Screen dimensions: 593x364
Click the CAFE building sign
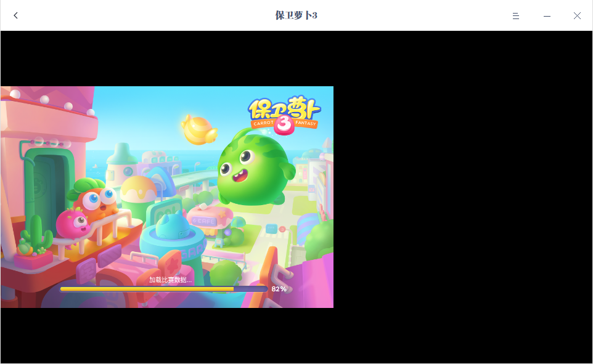pyautogui.click(x=205, y=220)
